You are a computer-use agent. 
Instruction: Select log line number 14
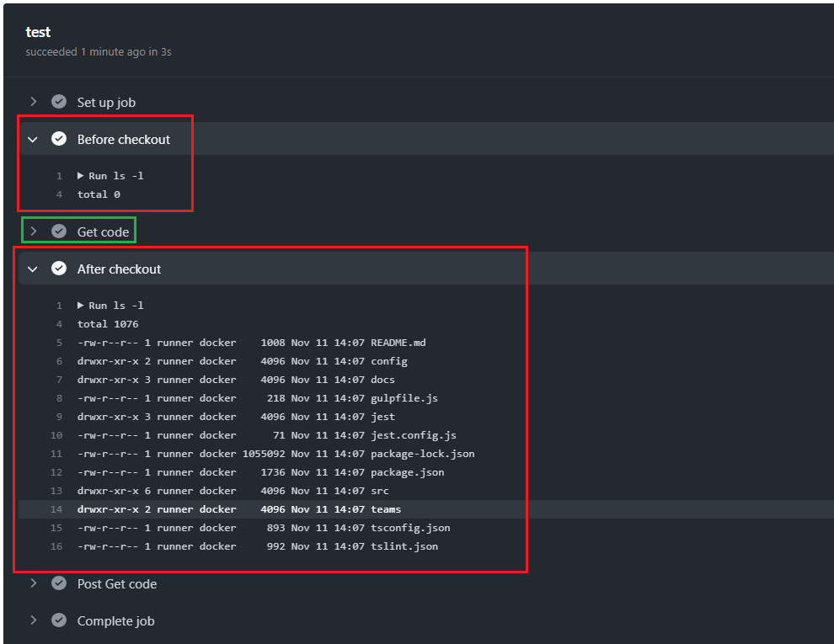[x=56, y=509]
